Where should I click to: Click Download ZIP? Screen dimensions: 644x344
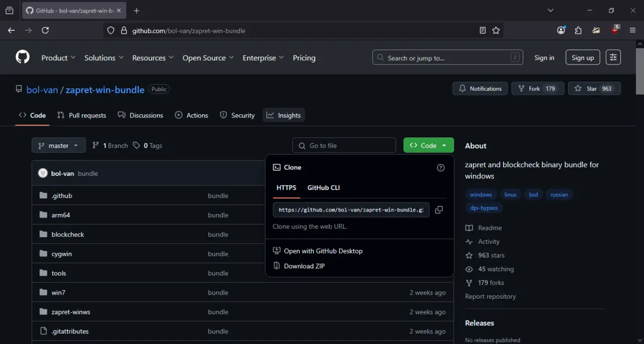pos(304,266)
